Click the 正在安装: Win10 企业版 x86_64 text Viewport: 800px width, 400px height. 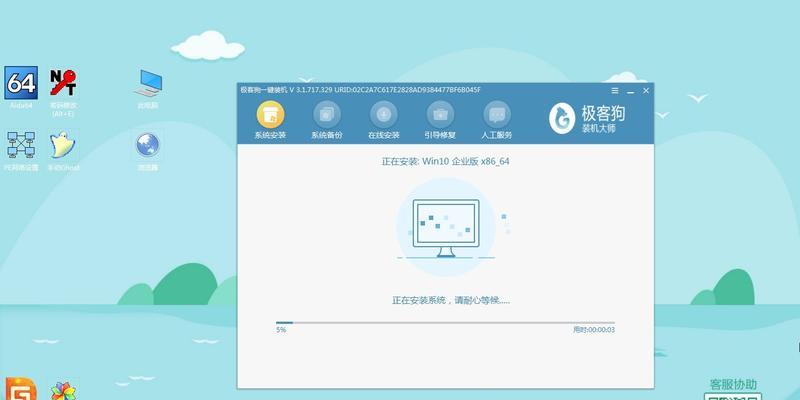click(x=445, y=162)
